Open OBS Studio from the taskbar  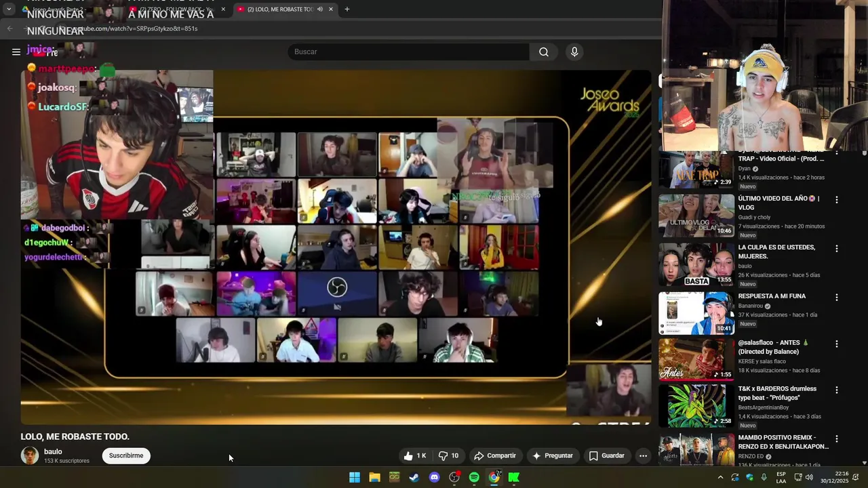click(x=454, y=477)
